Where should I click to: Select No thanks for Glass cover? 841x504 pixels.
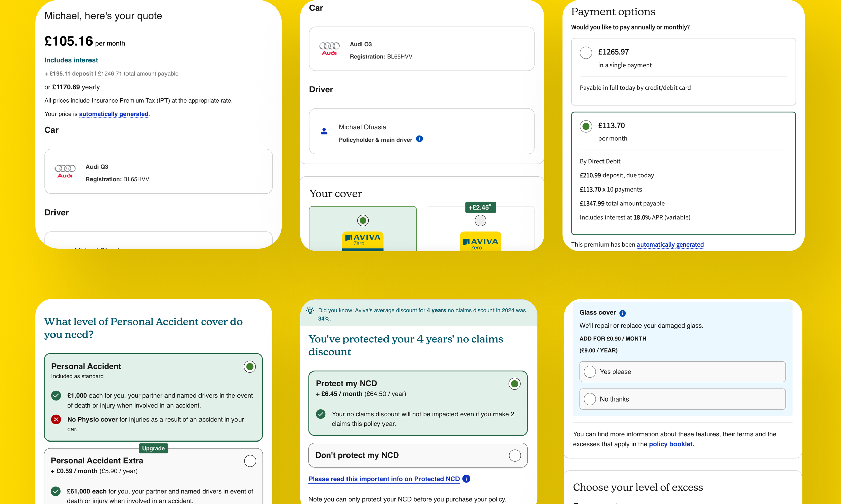[x=590, y=399]
